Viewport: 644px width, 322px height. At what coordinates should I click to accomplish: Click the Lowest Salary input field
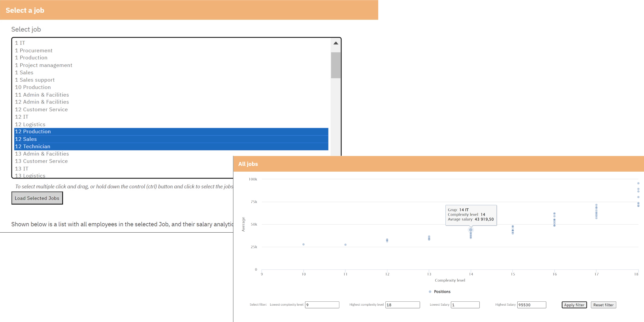[465, 305]
